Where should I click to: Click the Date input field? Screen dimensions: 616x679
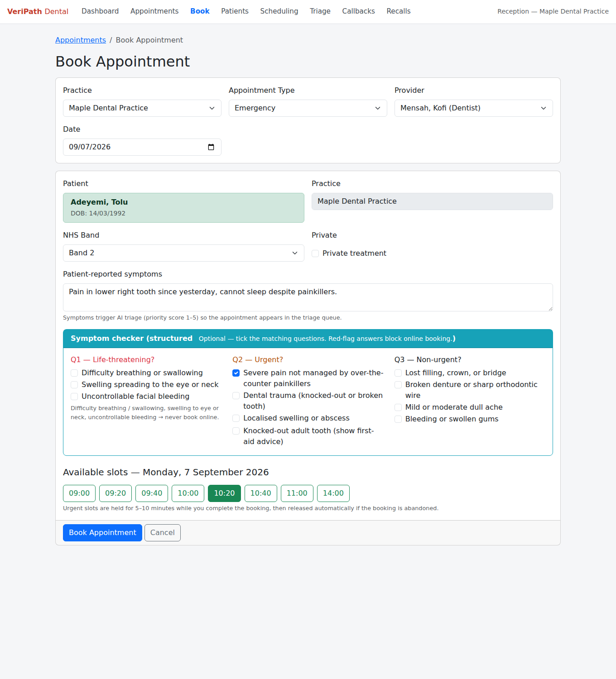click(142, 147)
